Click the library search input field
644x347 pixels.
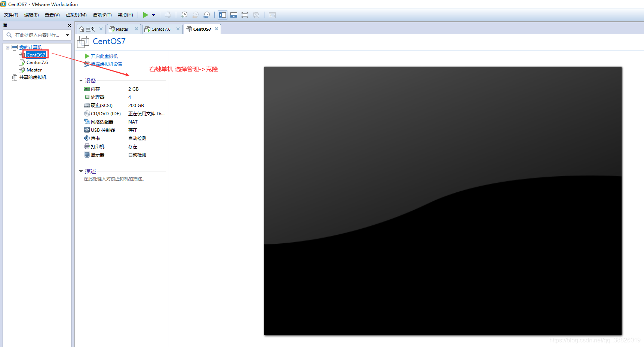click(x=37, y=35)
